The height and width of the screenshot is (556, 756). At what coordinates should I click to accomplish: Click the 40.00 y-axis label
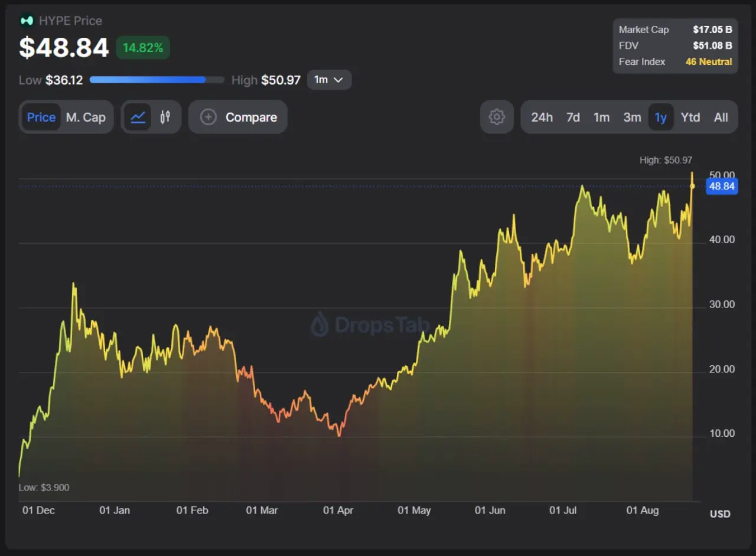pyautogui.click(x=722, y=240)
